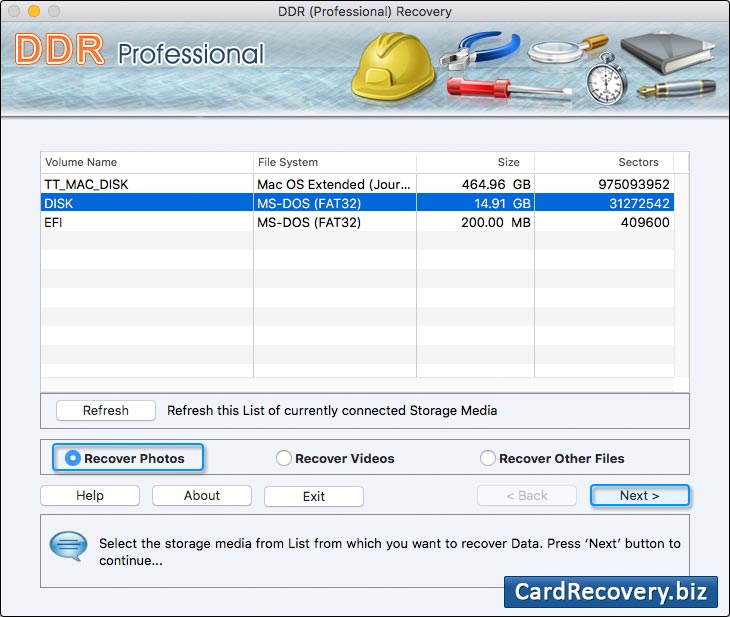This screenshot has width=730, height=617.
Task: Click the Exit button
Action: pyautogui.click(x=314, y=496)
